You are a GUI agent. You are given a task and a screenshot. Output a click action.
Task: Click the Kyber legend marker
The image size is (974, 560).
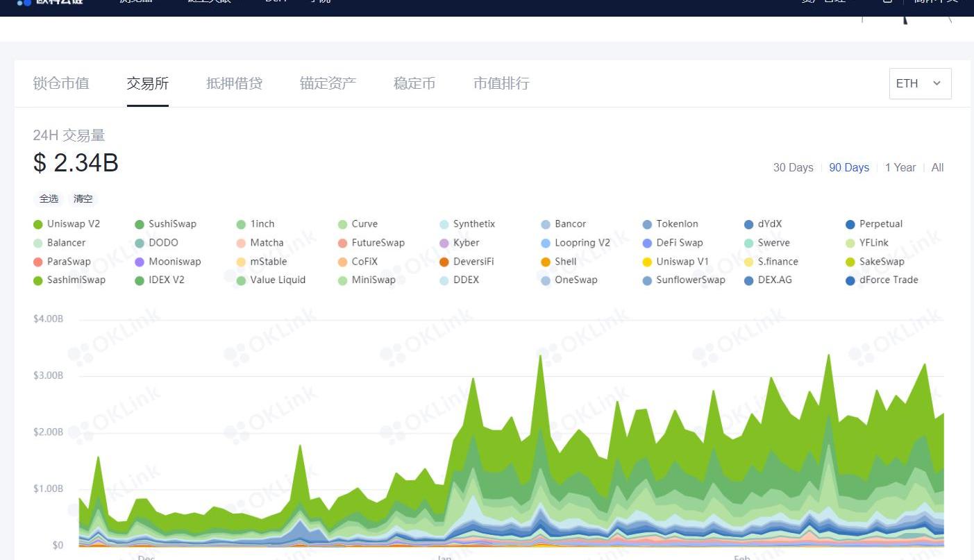coord(444,244)
